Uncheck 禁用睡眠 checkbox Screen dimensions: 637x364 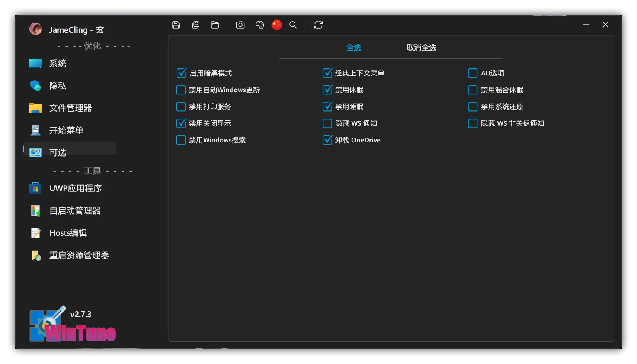pos(327,106)
